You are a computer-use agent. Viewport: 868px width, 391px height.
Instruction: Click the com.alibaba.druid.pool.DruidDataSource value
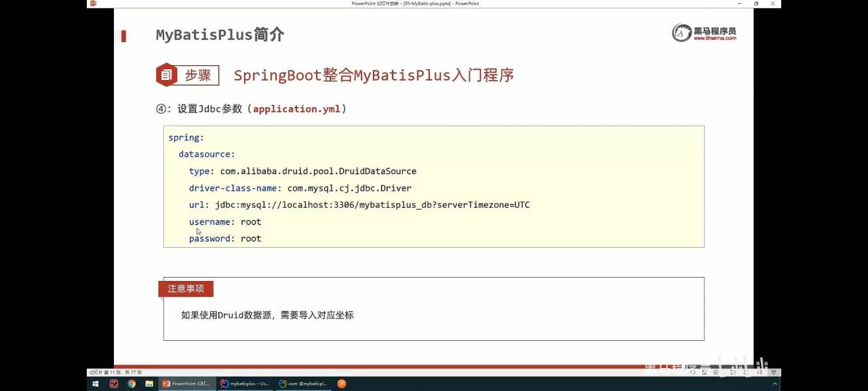pos(318,171)
